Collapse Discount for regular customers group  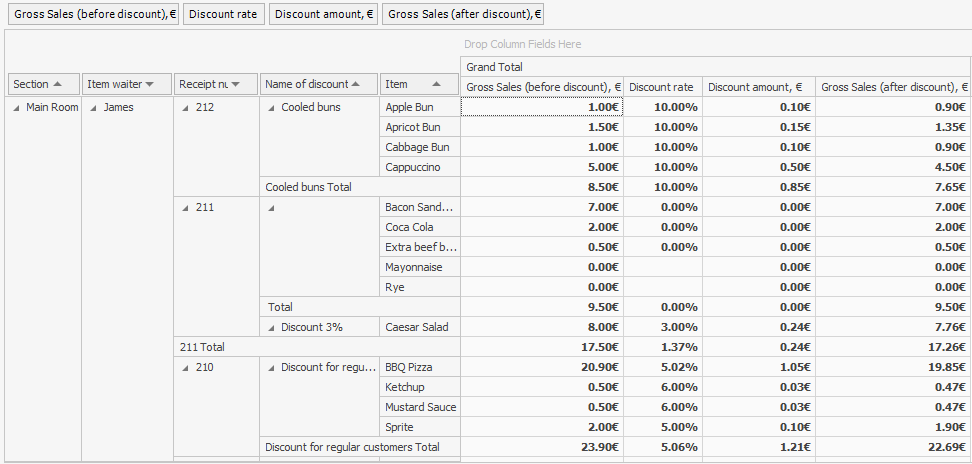pos(271,367)
